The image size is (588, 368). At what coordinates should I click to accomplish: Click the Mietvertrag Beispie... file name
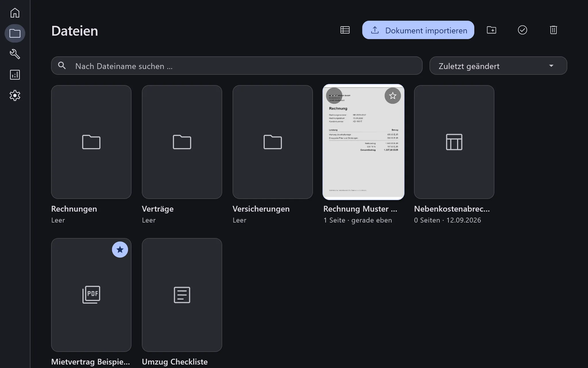pos(90,362)
